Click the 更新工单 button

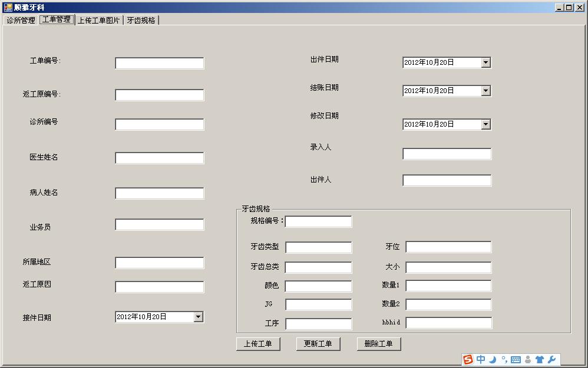point(318,343)
